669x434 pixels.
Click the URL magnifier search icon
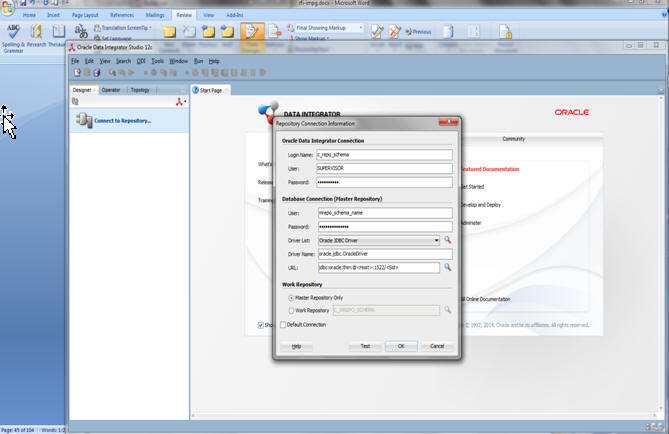click(x=448, y=267)
